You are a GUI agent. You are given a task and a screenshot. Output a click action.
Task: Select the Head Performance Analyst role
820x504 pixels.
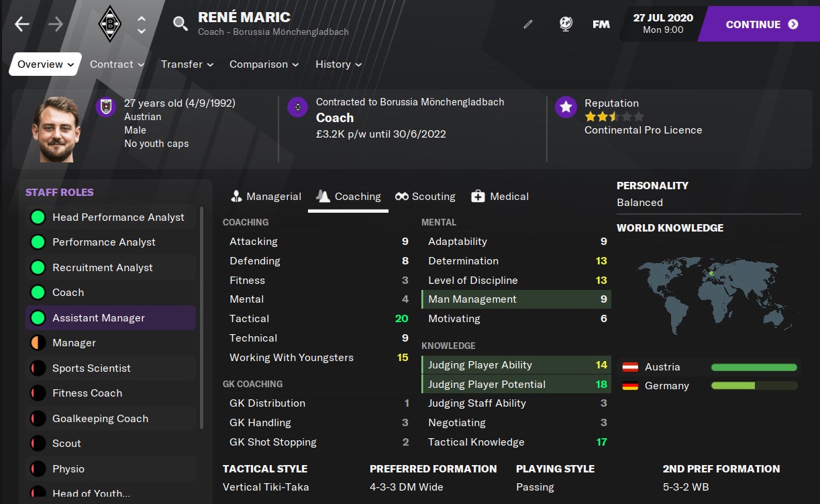[x=111, y=217]
